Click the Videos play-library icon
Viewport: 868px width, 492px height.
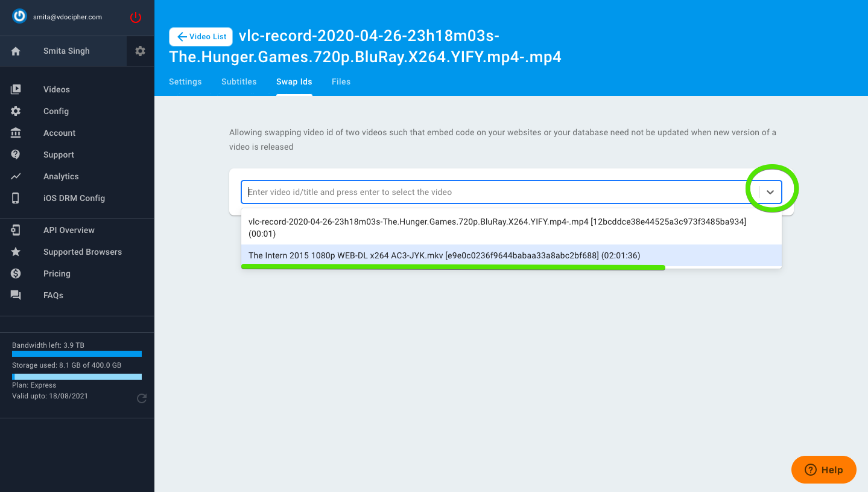click(x=16, y=89)
